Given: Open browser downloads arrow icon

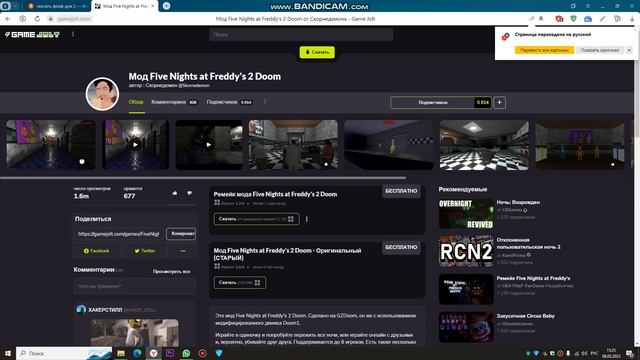Looking at the screenshot, I should (632, 19).
